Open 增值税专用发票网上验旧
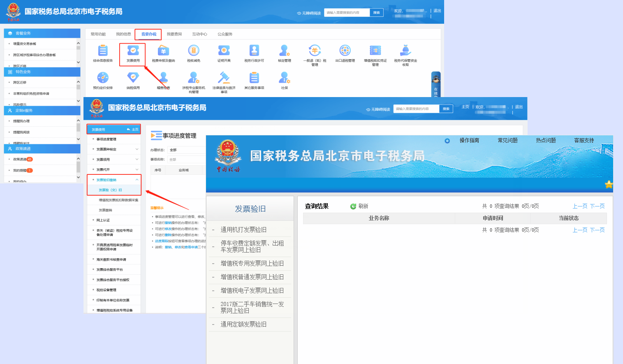Viewport: 623px width, 364px height. pos(252,263)
